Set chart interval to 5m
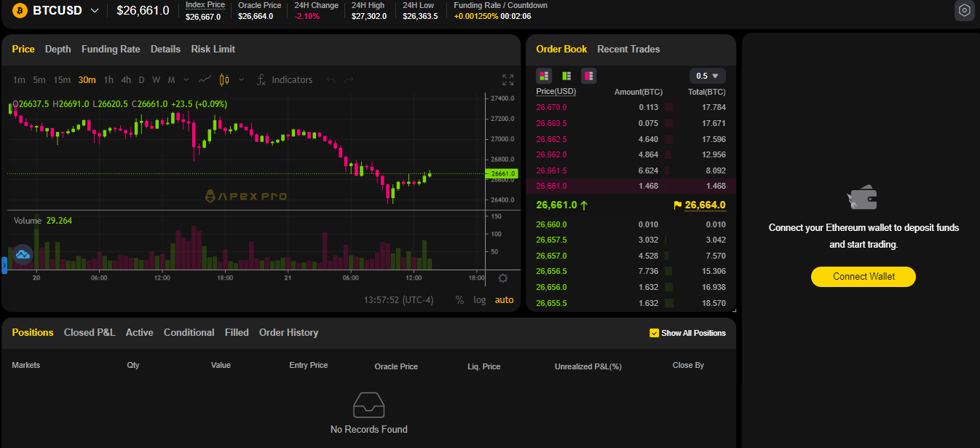The image size is (980, 448). (x=39, y=79)
